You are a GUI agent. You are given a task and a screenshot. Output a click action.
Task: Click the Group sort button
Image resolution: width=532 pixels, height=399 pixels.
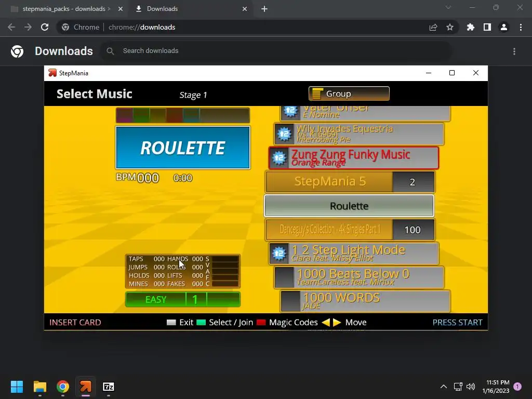349,94
